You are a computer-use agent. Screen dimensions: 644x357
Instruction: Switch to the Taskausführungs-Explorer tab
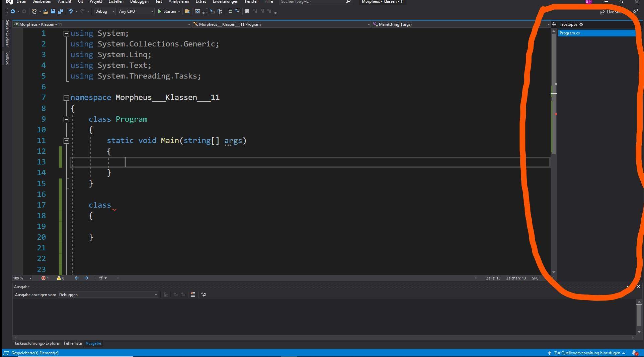37,343
